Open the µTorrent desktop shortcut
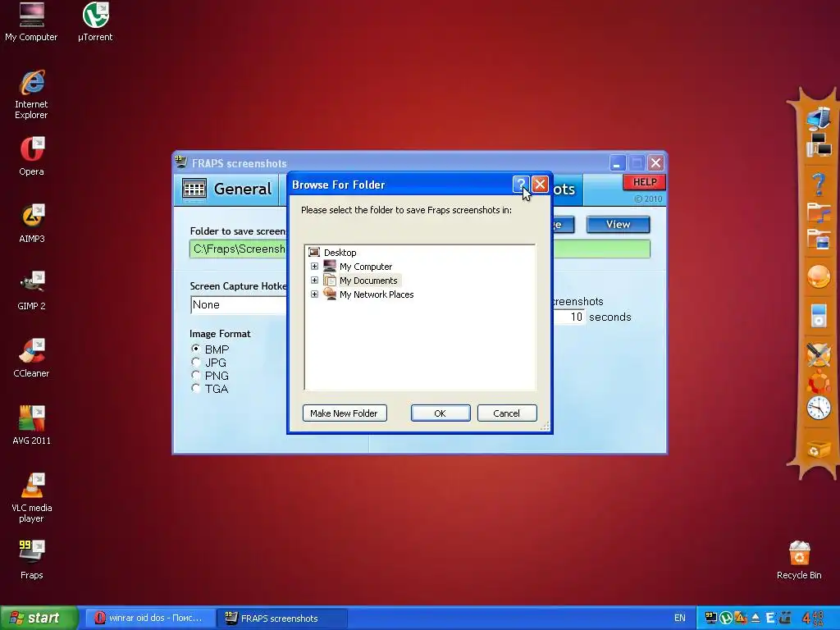Image resolution: width=840 pixels, height=630 pixels. (95, 22)
